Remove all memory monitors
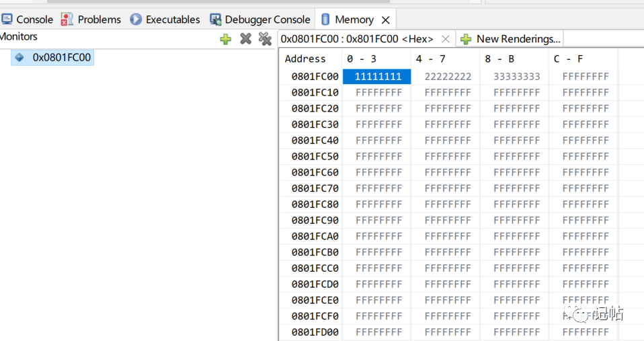The height and width of the screenshot is (341, 644). pos(266,39)
